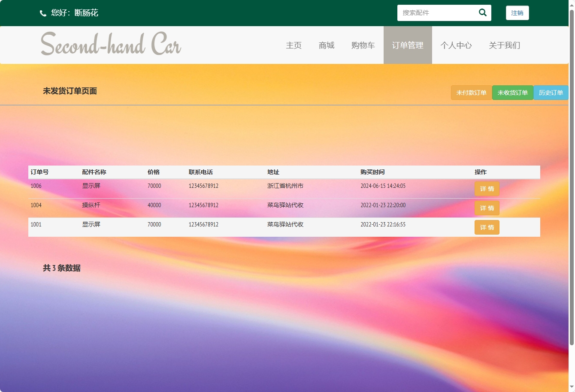The image size is (575, 392).
Task: Open the 主页 nav item
Action: [x=294, y=45]
